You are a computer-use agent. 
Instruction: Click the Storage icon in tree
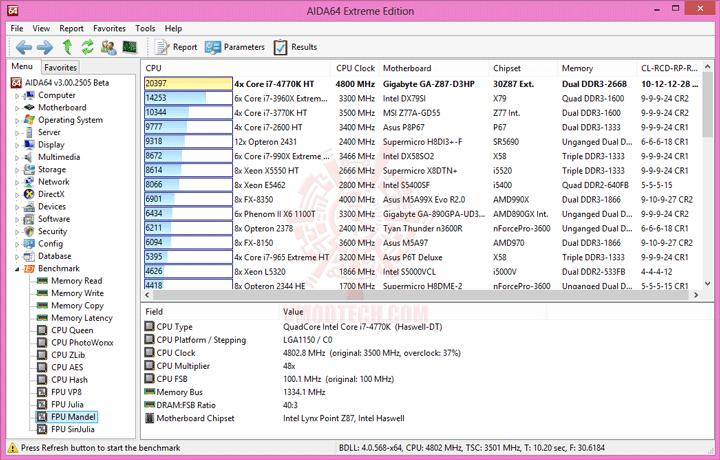click(29, 169)
